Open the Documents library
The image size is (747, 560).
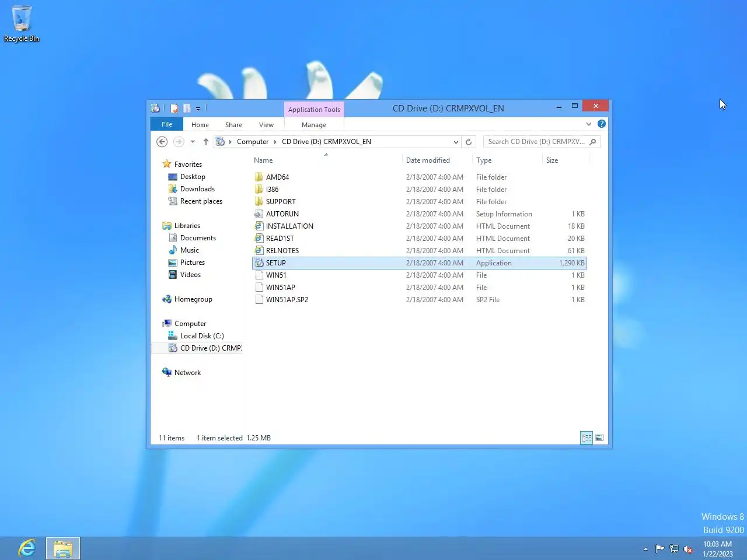[x=198, y=238]
